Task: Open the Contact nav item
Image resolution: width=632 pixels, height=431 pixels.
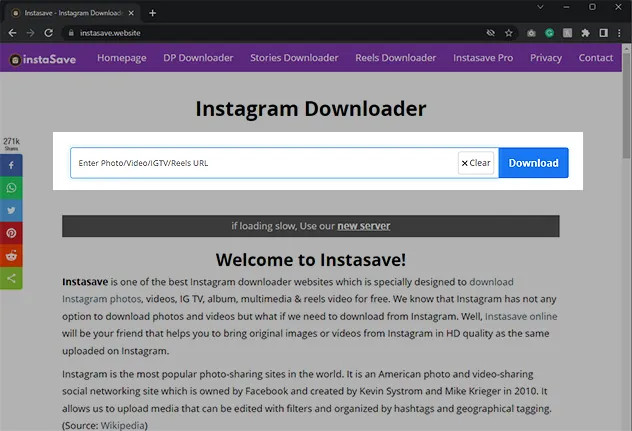Action: 596,58
